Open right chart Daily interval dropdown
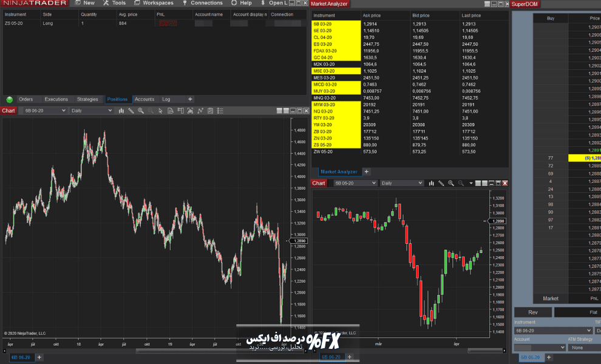The width and height of the screenshot is (601, 364). pyautogui.click(x=402, y=183)
